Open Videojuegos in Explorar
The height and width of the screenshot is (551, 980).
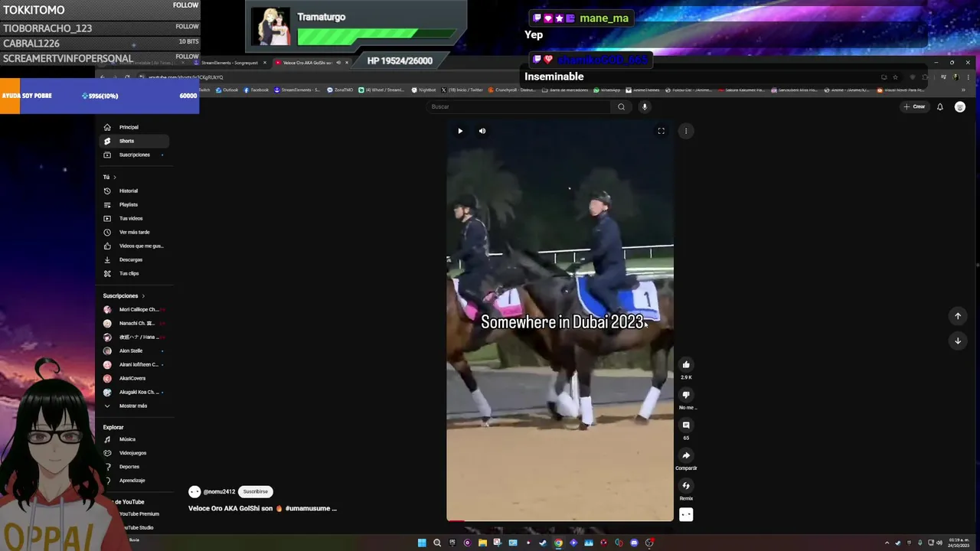135,453
